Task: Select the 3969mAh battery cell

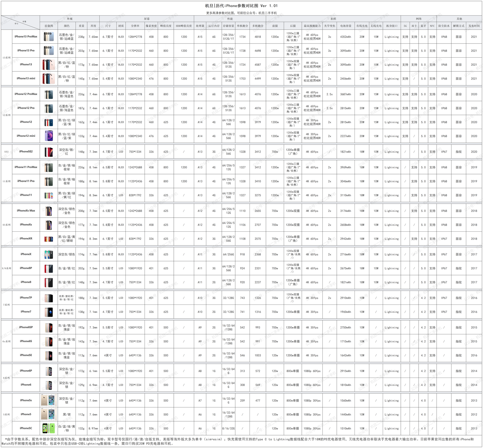Action: point(345,167)
